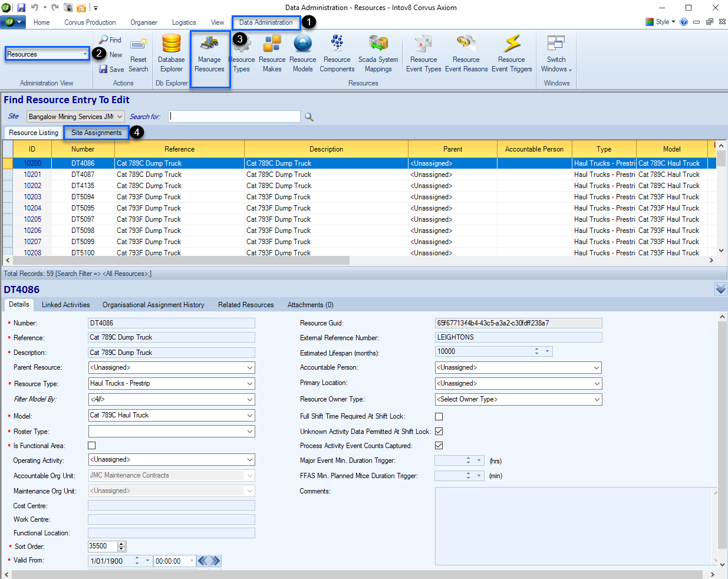Click into the Search for text field
Screen dimensions: 728x579
234,117
